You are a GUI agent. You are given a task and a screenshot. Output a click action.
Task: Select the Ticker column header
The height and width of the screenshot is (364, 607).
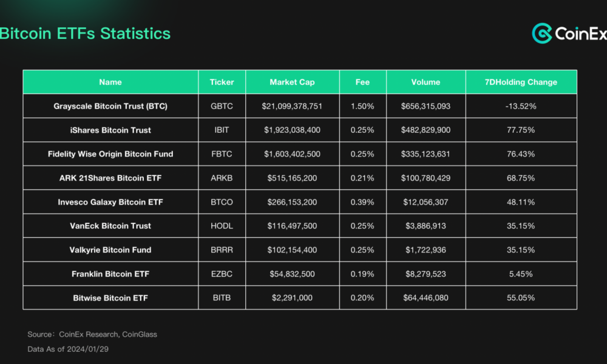click(x=222, y=82)
